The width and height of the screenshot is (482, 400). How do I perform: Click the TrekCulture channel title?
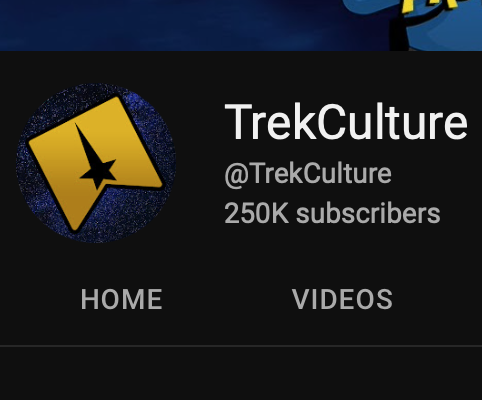346,122
